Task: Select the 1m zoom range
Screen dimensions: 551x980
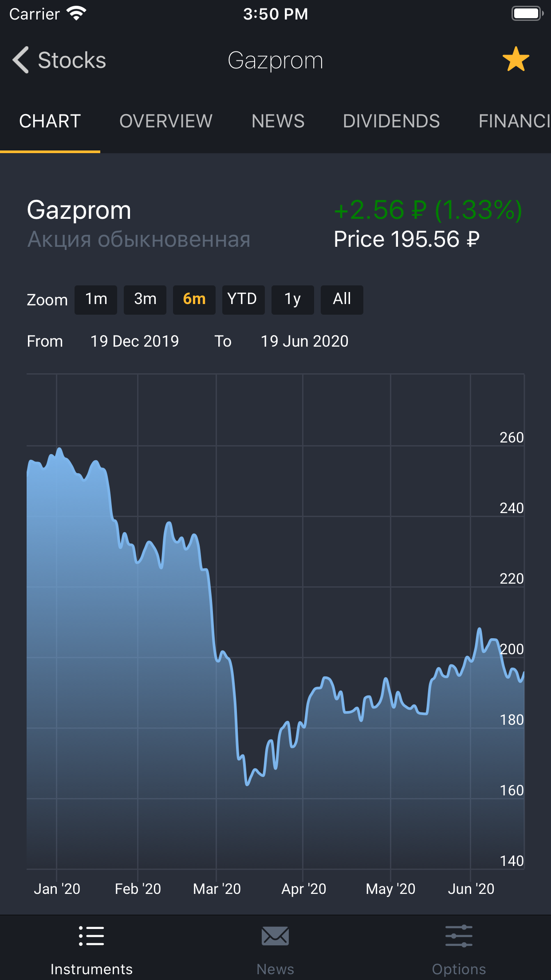Action: (x=96, y=300)
